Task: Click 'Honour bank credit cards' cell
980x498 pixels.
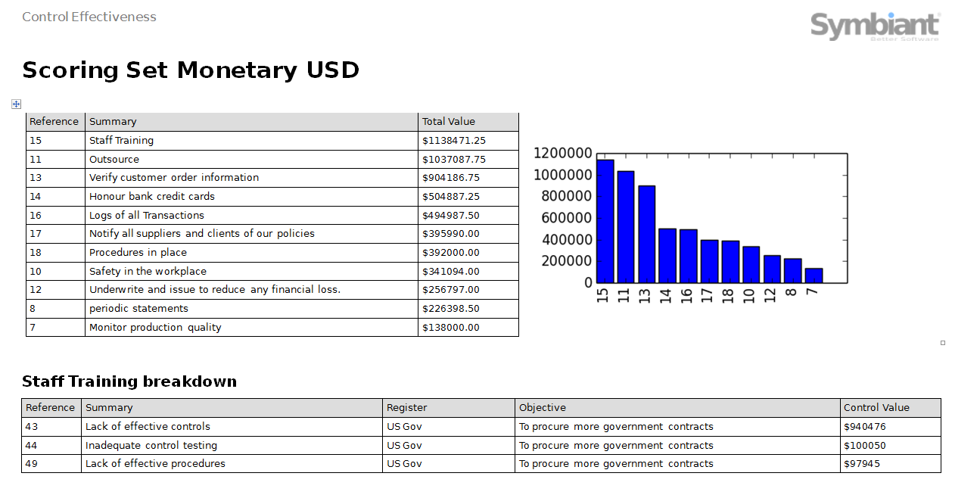Action: 152,197
